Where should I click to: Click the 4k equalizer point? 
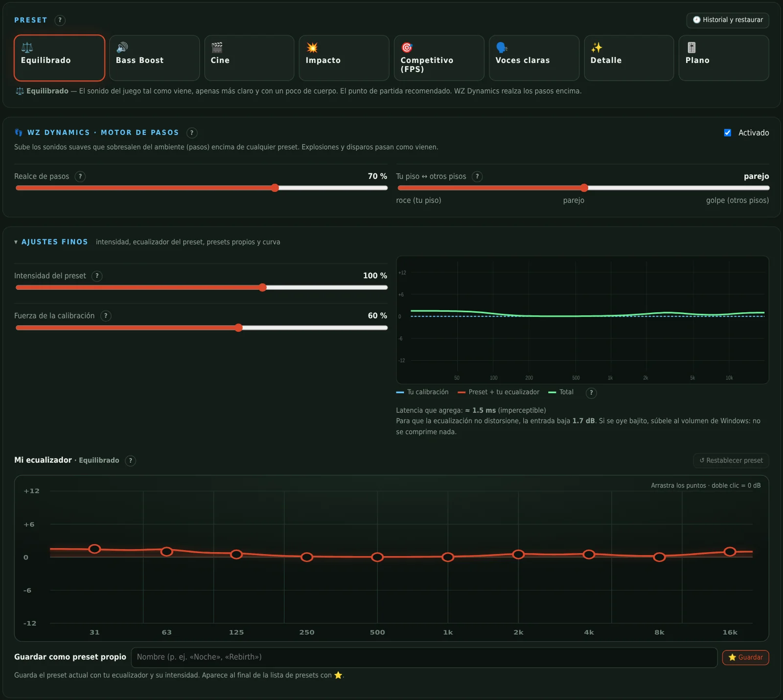coord(589,555)
